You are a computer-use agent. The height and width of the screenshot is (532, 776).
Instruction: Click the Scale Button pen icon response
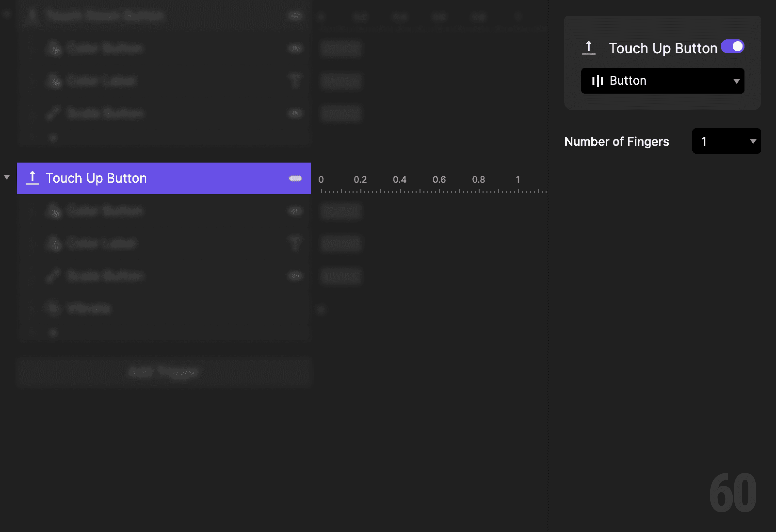click(53, 276)
